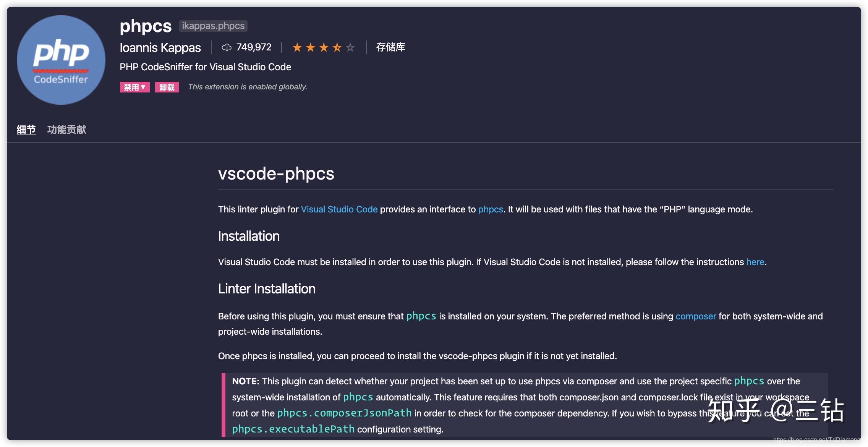Click the ikappas.phpcs identifier badge

pos(213,26)
